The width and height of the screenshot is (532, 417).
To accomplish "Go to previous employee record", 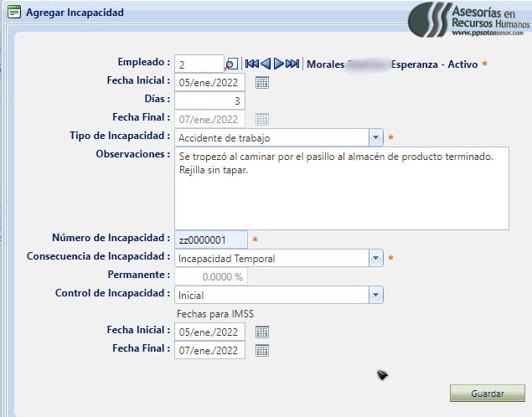I will coord(266,64).
